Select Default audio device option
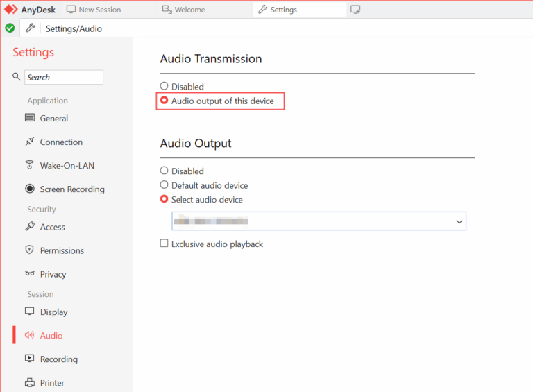Screen dimensions: 533x392 click(x=164, y=185)
